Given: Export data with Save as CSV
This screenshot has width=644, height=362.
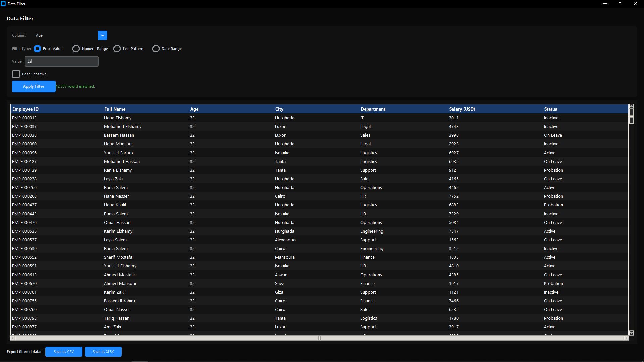Looking at the screenshot, I should click(64, 352).
